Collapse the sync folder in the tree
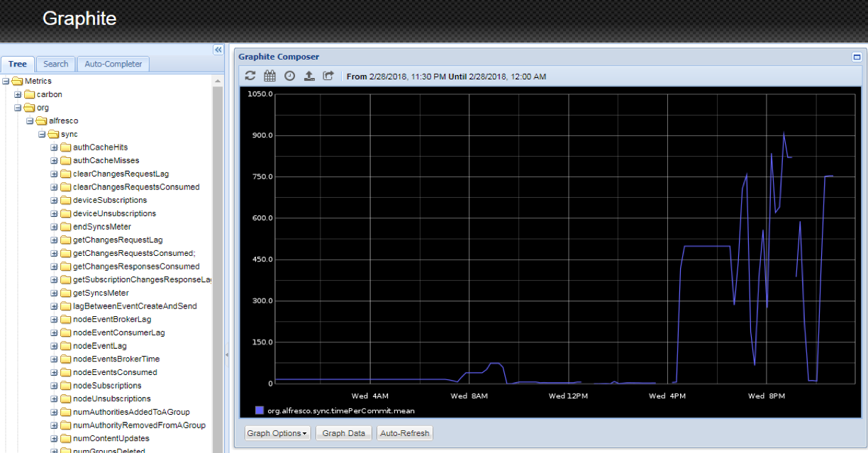The height and width of the screenshot is (453, 868). [41, 134]
